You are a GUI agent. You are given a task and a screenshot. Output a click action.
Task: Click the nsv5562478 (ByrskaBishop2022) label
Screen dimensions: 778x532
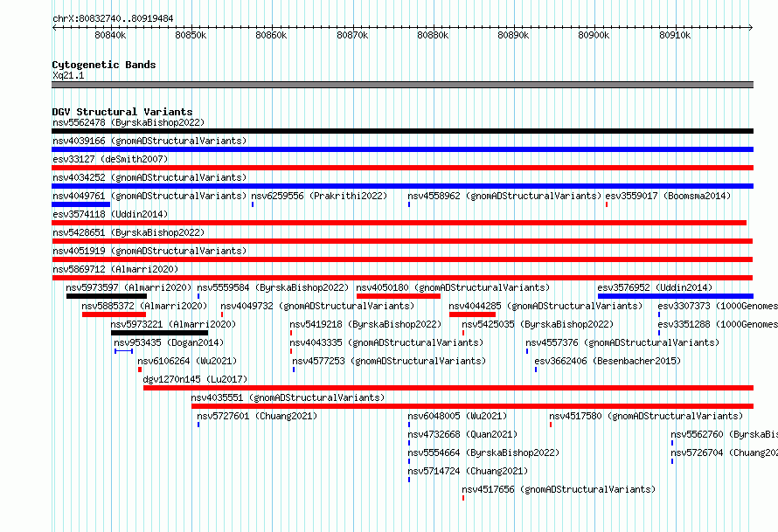pyautogui.click(x=129, y=122)
